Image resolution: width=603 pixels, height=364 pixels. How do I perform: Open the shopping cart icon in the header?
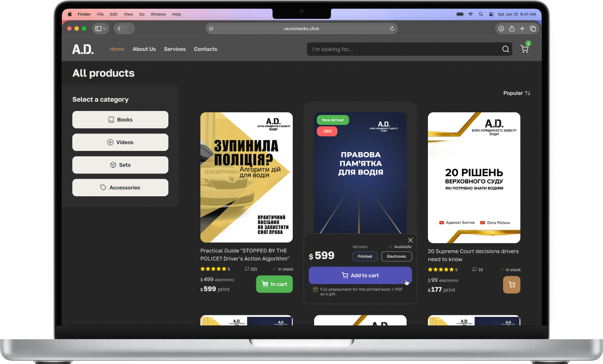coord(524,49)
